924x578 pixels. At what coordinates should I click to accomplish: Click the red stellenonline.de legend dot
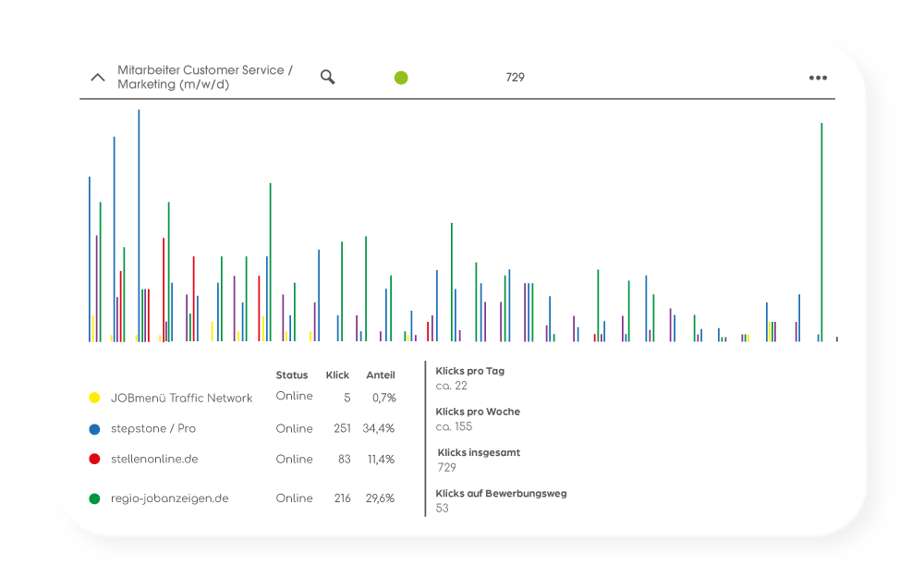(94, 459)
